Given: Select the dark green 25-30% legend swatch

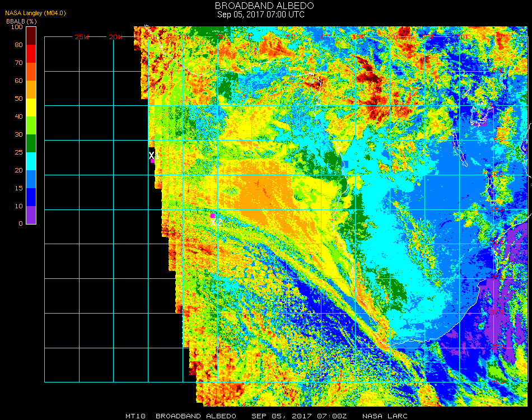Looking at the screenshot, I should pyautogui.click(x=31, y=143).
